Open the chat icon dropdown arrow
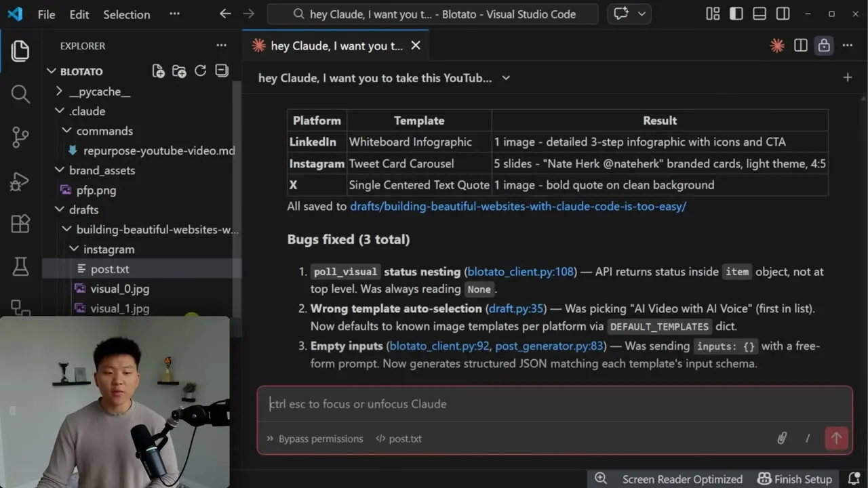The image size is (868, 488). pos(642,14)
